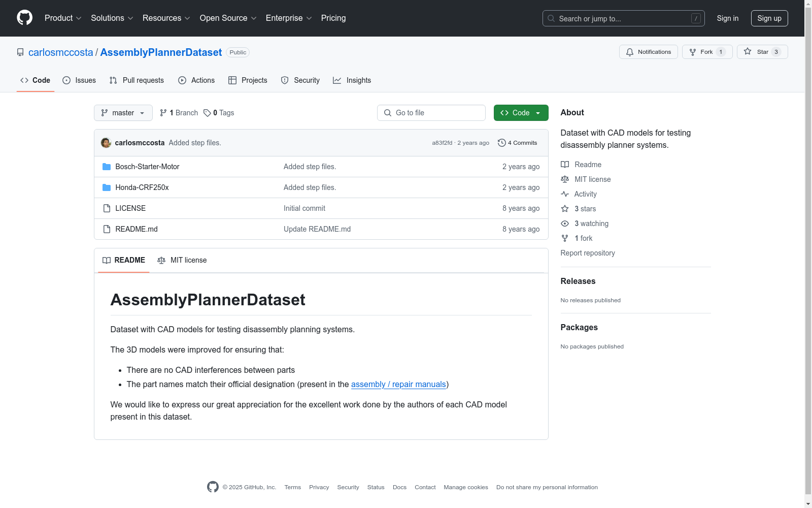812x508 pixels.
Task: Click carlosmccosta avatar in commit bar
Action: pyautogui.click(x=106, y=143)
